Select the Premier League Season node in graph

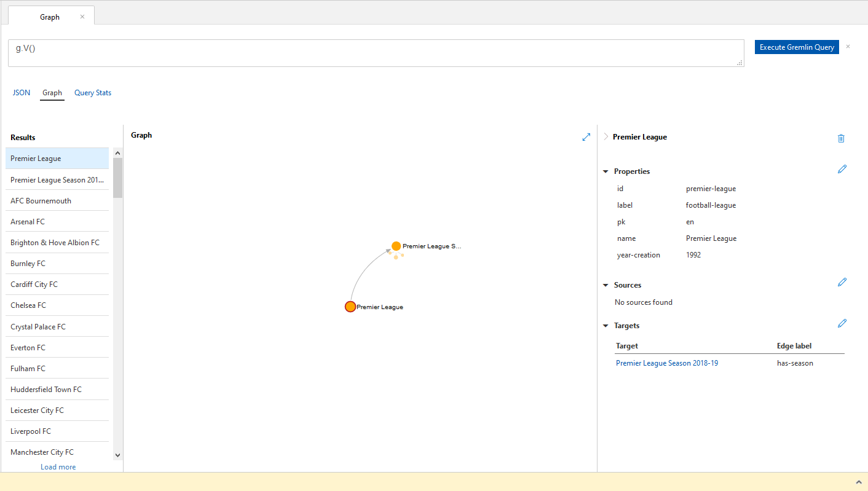(x=397, y=246)
